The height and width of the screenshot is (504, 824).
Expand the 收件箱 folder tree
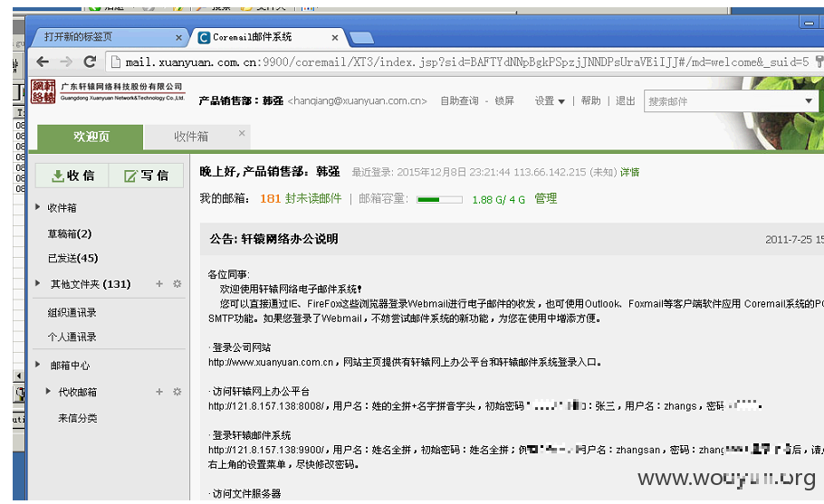pos(38,207)
